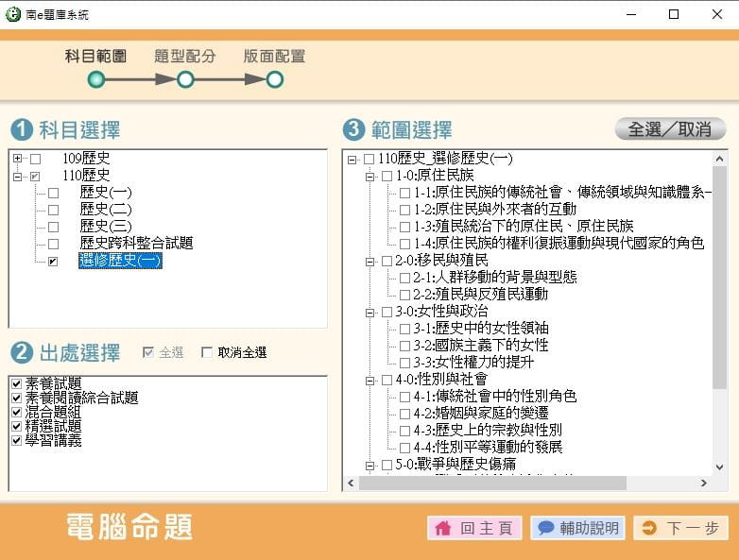Screen dimensions: 739x560
Task: Uncheck the 精選試題 source
Action: [16, 426]
